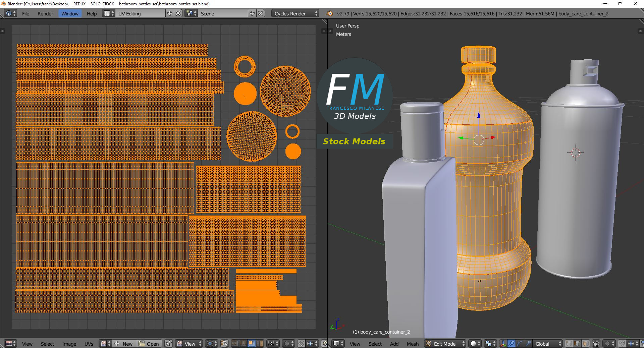
Task: Switch to mesh edge select mode
Action: pos(577,344)
